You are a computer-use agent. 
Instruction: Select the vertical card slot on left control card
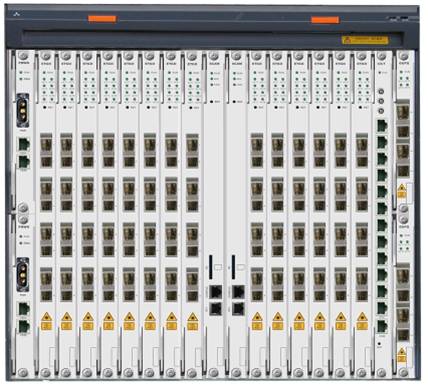point(211,267)
